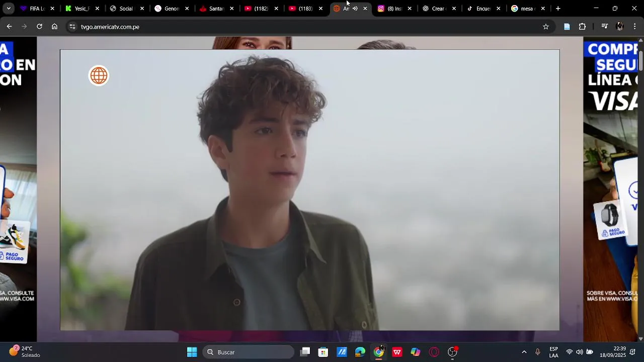Viewport: 644px width, 362px height.
Task: Open Copilot from the taskbar
Action: coord(416,352)
